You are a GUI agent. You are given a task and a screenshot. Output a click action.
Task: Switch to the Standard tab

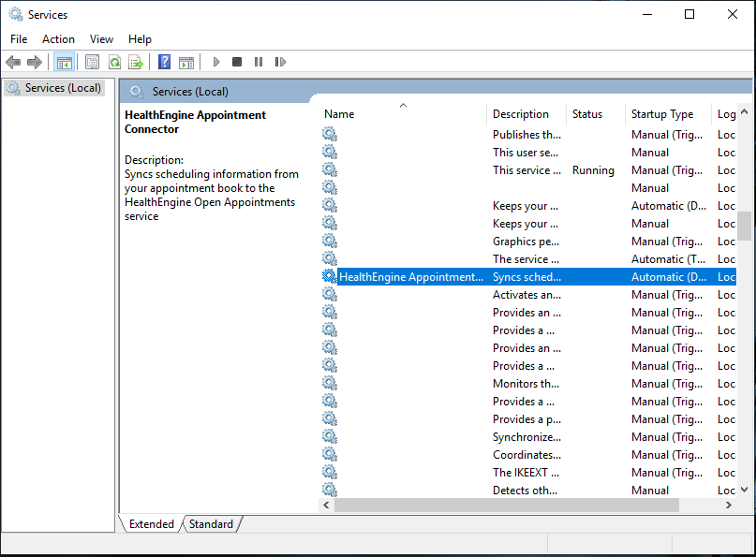[211, 524]
